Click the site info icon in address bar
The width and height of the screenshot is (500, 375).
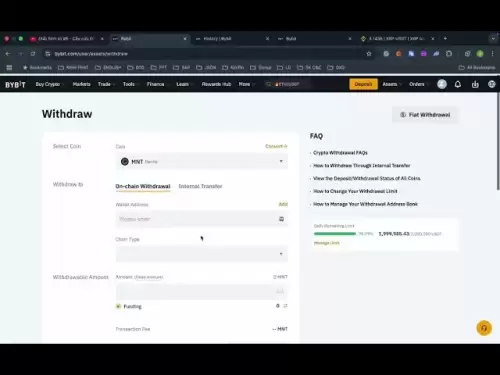click(x=48, y=54)
